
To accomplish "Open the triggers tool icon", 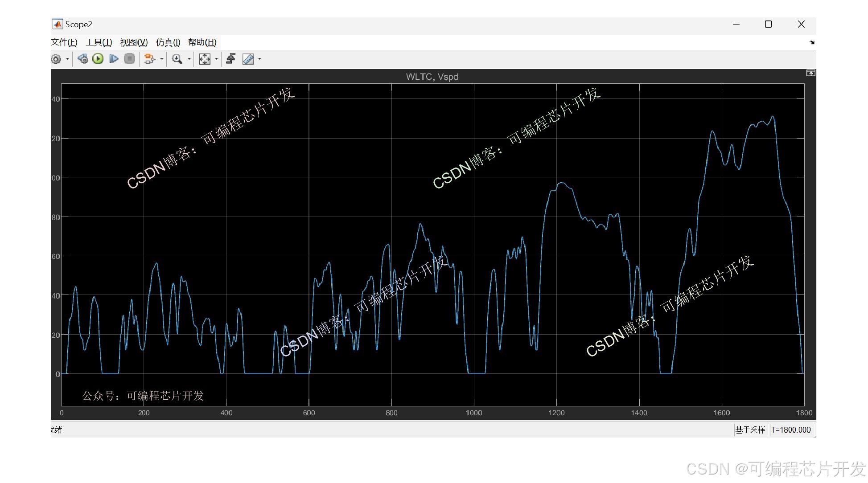I will coord(231,59).
